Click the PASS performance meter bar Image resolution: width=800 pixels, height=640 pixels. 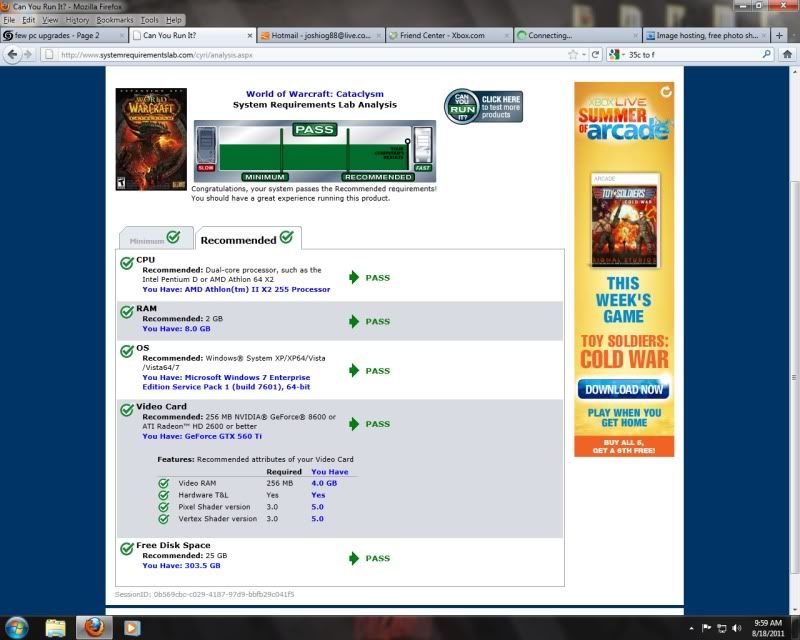point(315,151)
